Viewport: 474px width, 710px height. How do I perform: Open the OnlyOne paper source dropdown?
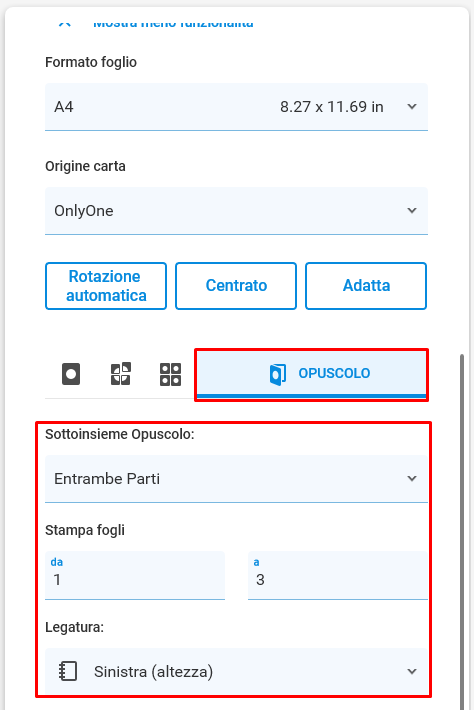[236, 211]
